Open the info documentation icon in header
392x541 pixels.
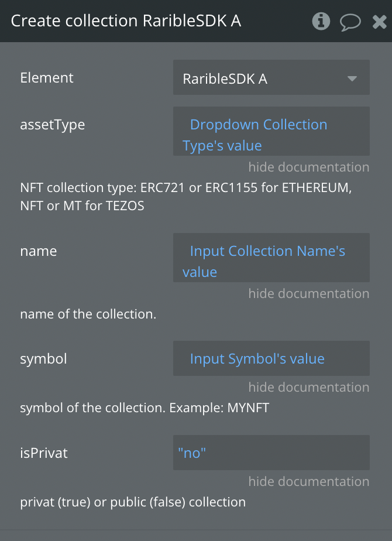pyautogui.click(x=321, y=22)
